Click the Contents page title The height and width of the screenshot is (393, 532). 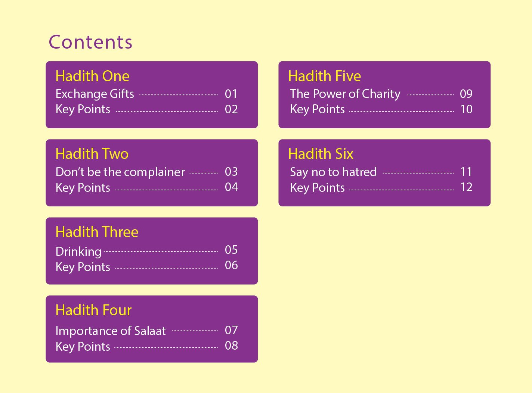(x=90, y=42)
